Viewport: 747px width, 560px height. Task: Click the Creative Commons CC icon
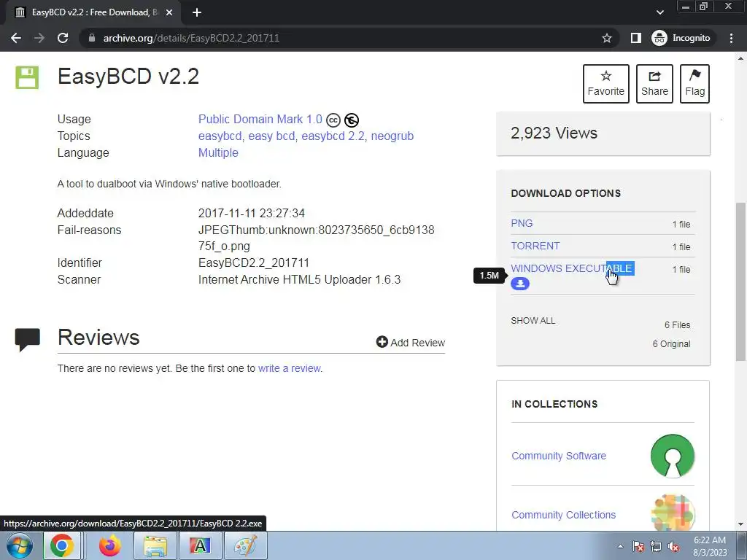tap(333, 120)
